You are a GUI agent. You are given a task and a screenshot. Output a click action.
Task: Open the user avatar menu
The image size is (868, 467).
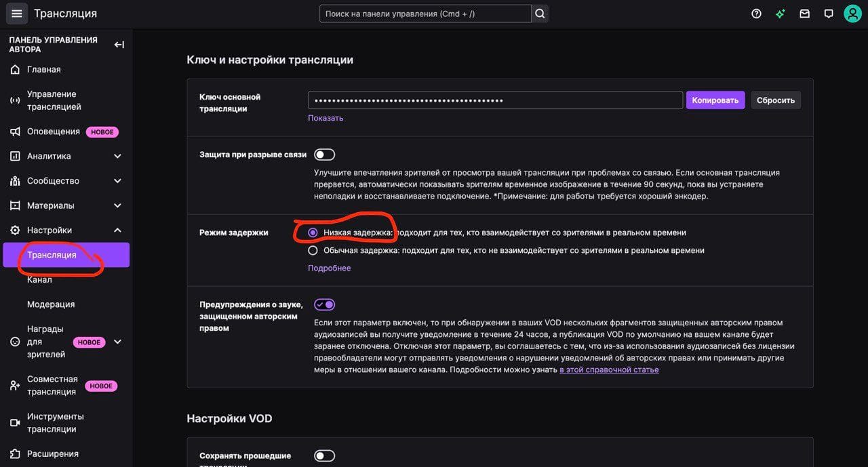click(852, 14)
